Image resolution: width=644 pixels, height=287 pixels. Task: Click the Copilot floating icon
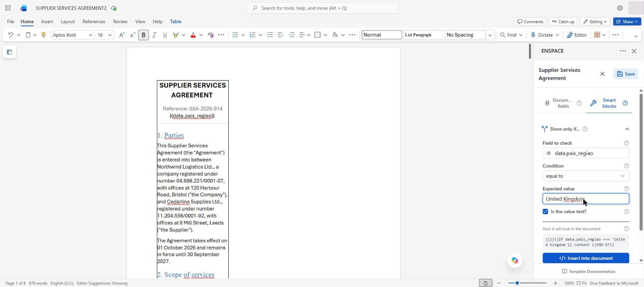click(514, 260)
